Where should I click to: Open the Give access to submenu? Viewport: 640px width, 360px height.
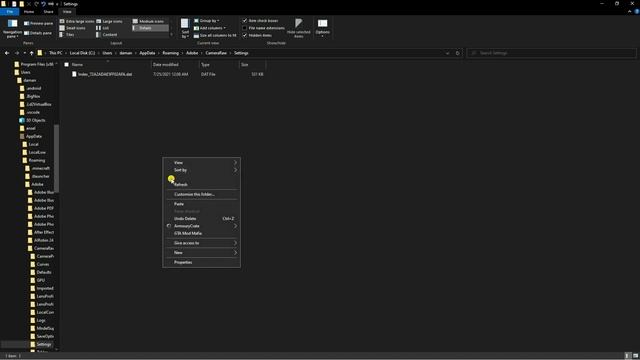(x=202, y=243)
